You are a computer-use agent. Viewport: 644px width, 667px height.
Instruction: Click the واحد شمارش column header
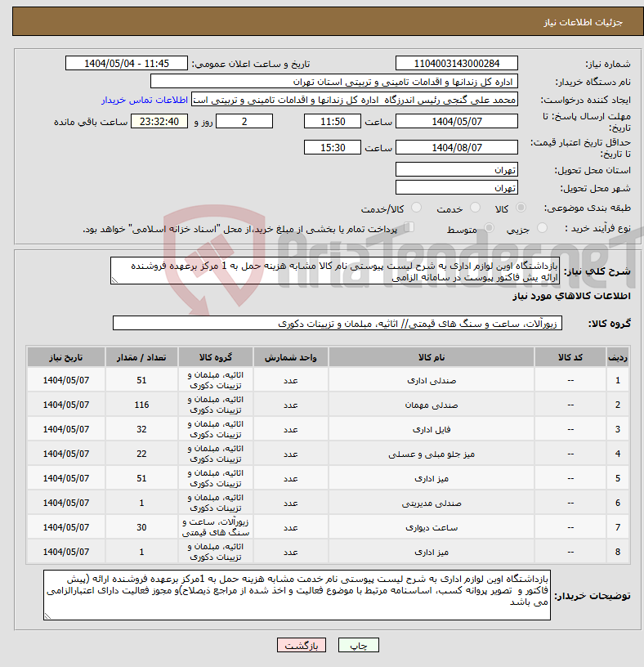[290, 357]
